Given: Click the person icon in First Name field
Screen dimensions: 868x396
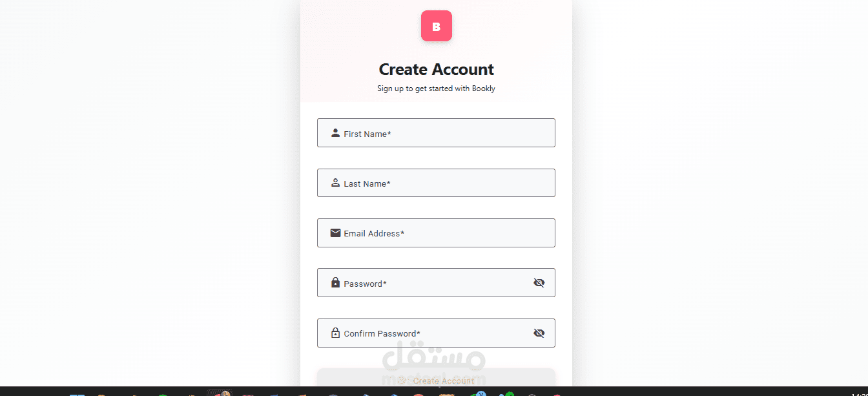Looking at the screenshot, I should pyautogui.click(x=335, y=133).
